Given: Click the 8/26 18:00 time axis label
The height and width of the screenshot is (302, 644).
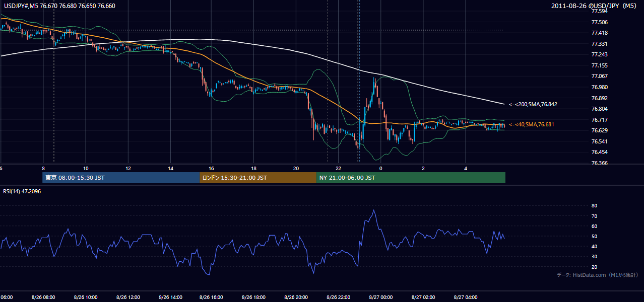Looking at the screenshot, I should coord(253,297).
